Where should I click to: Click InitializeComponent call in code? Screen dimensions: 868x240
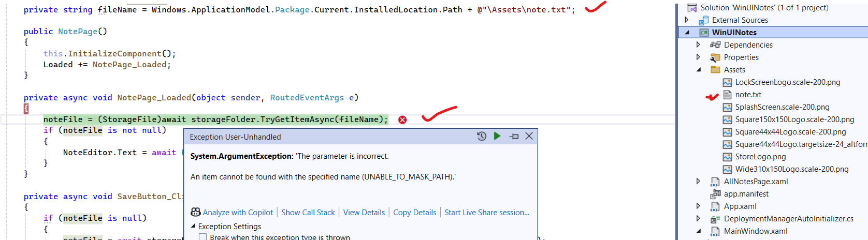tap(114, 54)
